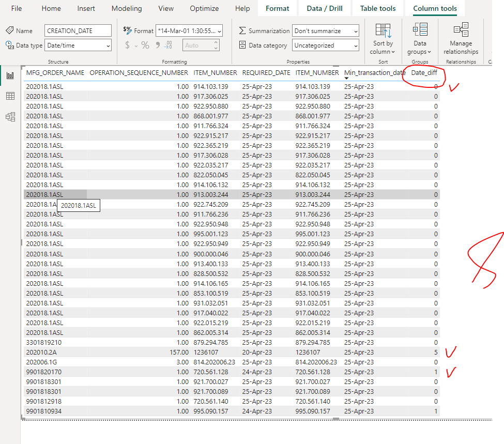Switch to the Modeling tab
Viewport: 504px width, 444px height.
tap(127, 8)
